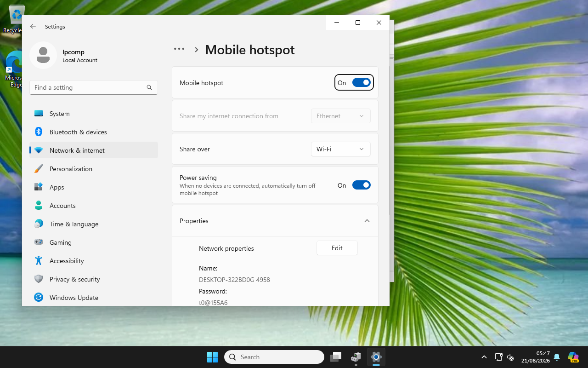Click the lpcomp user avatar picture
588x368 pixels.
click(43, 55)
